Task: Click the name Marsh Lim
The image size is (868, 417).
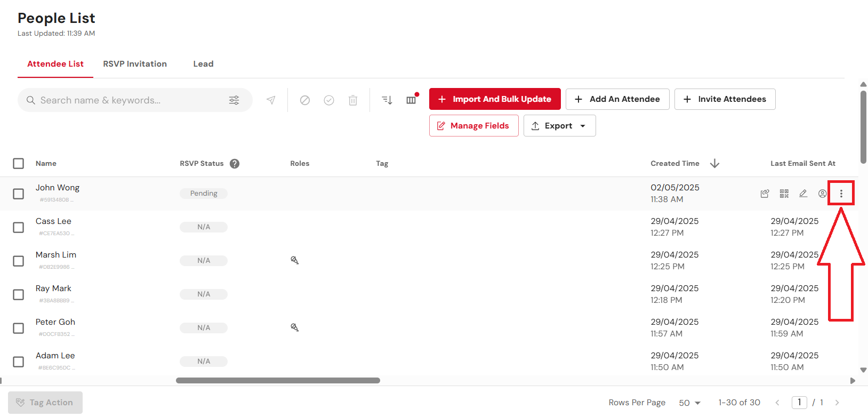Action: (x=56, y=255)
